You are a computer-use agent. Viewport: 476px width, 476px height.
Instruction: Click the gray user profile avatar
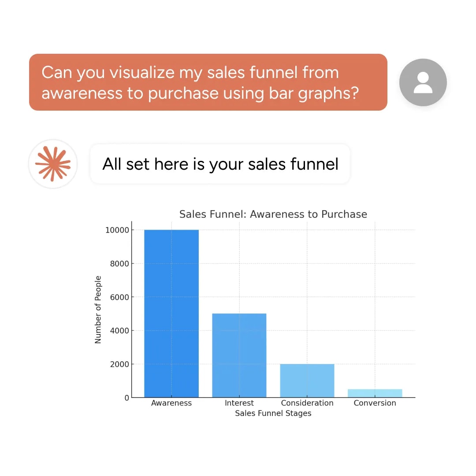pos(423,82)
